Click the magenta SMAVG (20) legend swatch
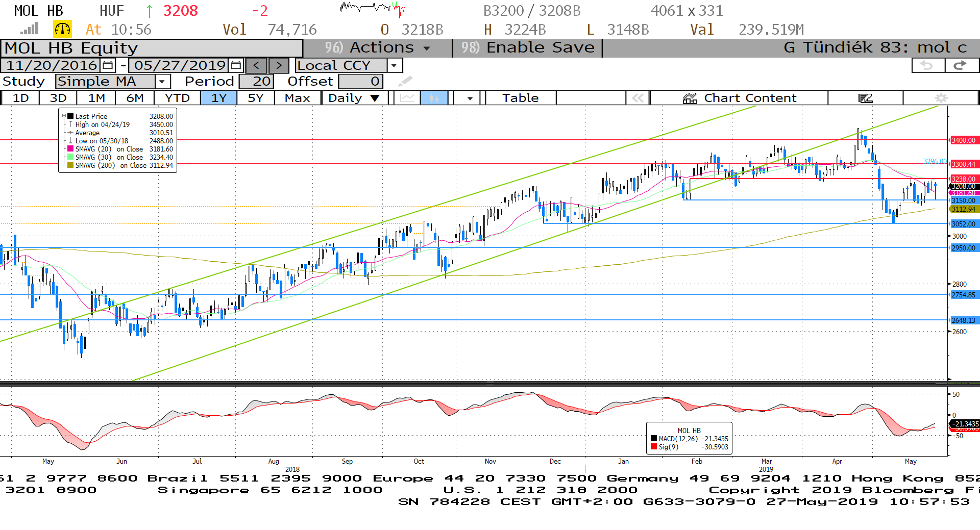This screenshot has width=980, height=530. point(70,149)
